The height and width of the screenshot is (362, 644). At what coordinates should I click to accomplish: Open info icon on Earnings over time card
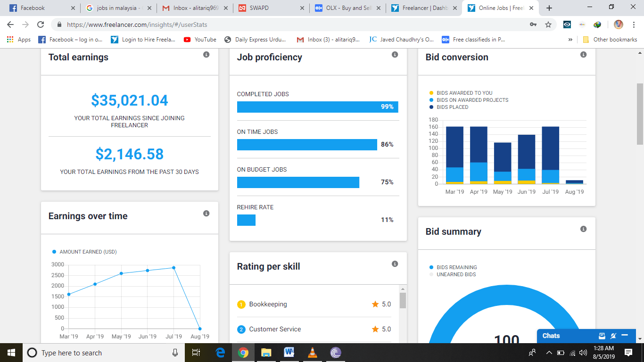coord(206,214)
